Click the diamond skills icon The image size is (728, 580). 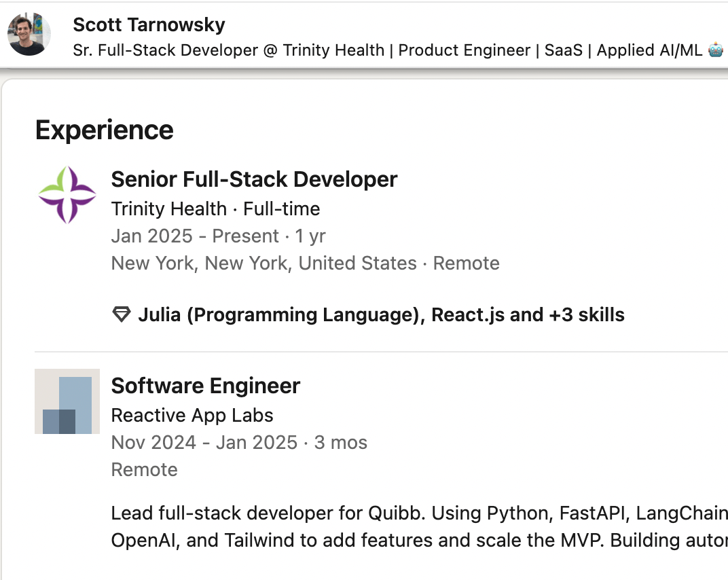tap(121, 315)
